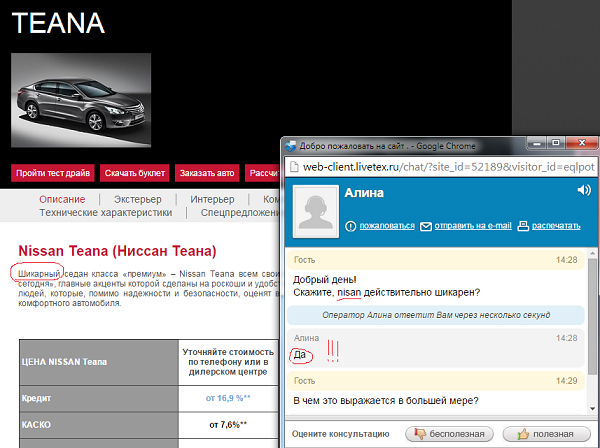
Task: Click the распечатать link
Action: tap(556, 226)
